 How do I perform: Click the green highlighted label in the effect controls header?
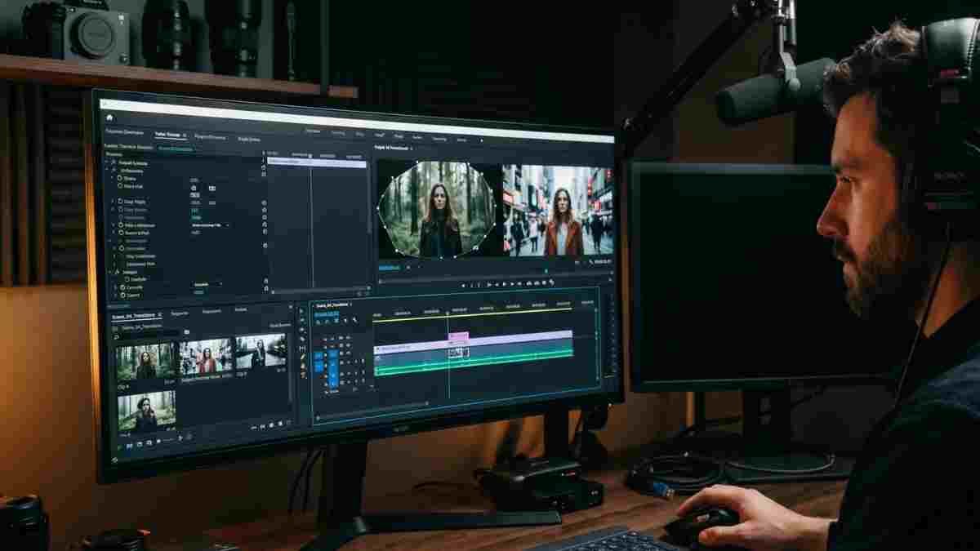[x=176, y=148]
